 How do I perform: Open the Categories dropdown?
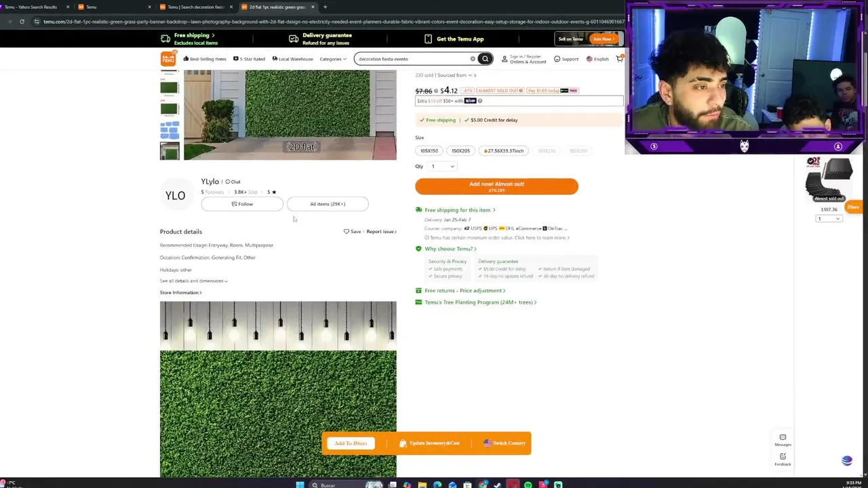click(x=333, y=59)
